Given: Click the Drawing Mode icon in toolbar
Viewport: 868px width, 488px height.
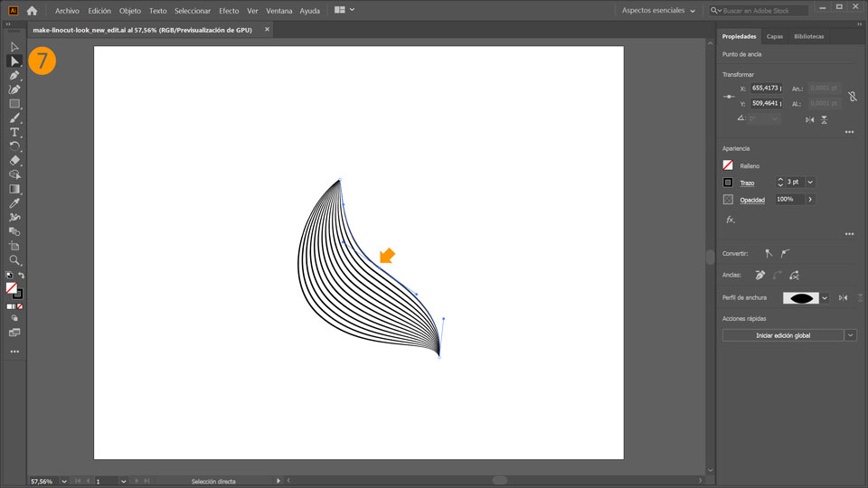Looking at the screenshot, I should click(14, 319).
